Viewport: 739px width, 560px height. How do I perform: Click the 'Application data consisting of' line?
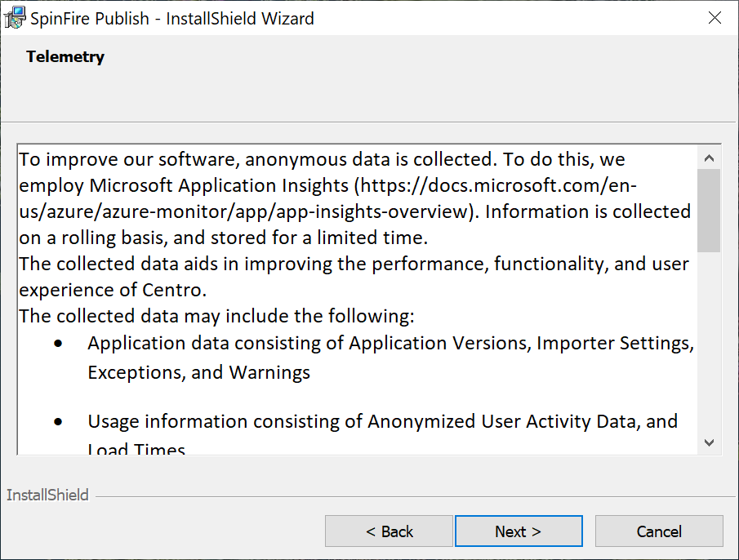pos(390,344)
